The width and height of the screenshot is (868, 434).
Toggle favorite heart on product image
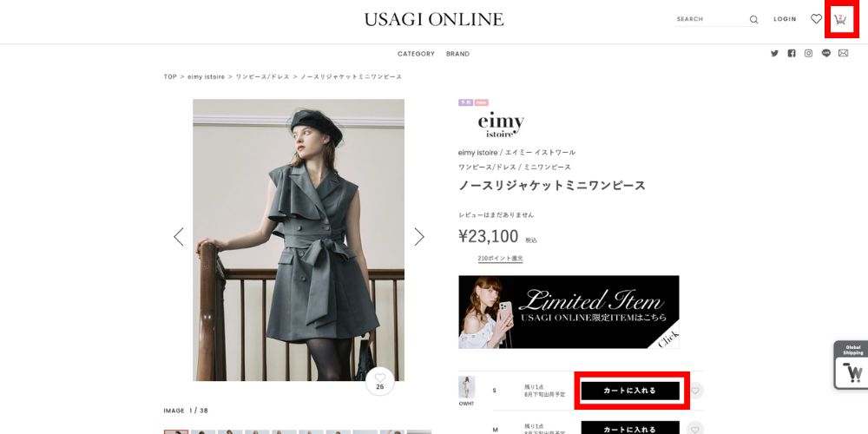pos(380,381)
